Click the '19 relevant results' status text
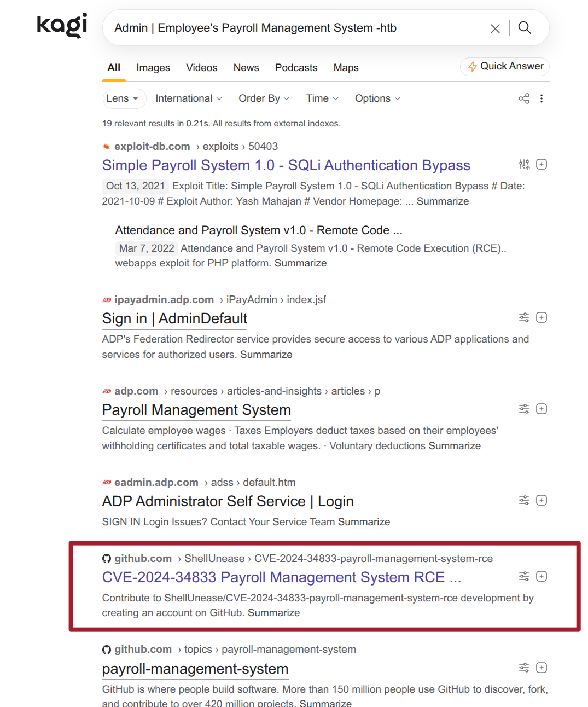Screen dimensions: 588x707 pyautogui.click(x=221, y=124)
